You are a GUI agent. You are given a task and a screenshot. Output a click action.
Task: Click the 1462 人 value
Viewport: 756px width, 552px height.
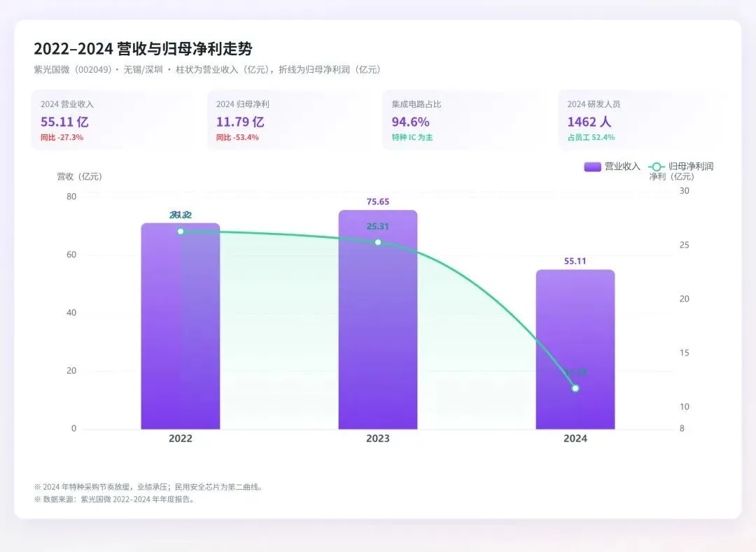(589, 122)
